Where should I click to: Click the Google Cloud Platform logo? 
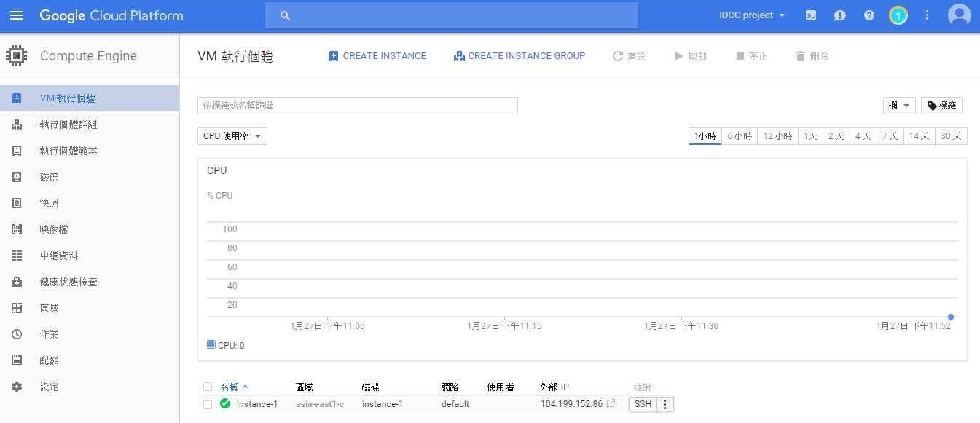(x=111, y=15)
